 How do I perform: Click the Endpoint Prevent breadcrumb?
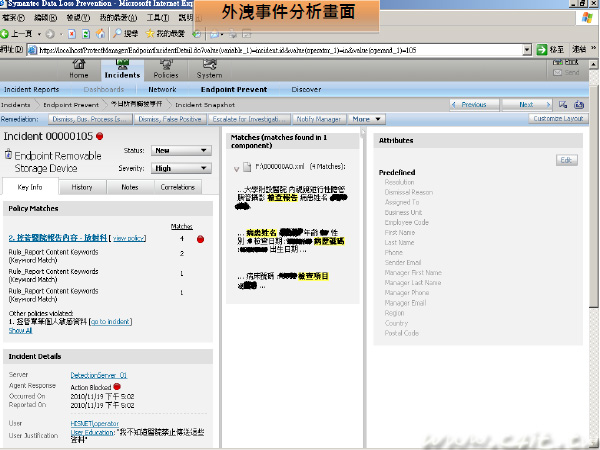pos(71,104)
